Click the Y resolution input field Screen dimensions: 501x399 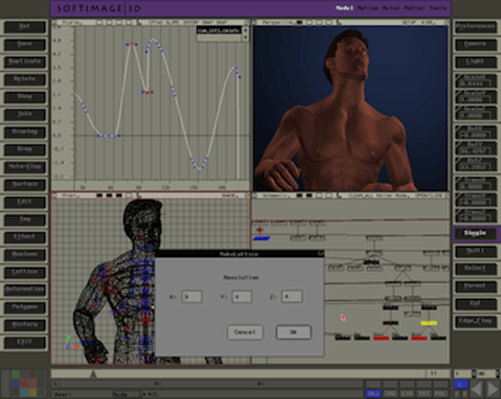(242, 297)
